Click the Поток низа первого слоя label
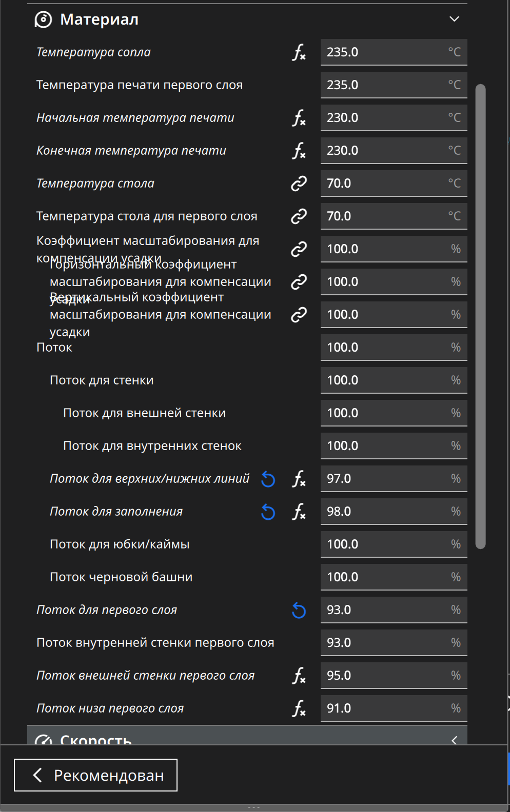Viewport: 510px width, 812px height. click(110, 708)
